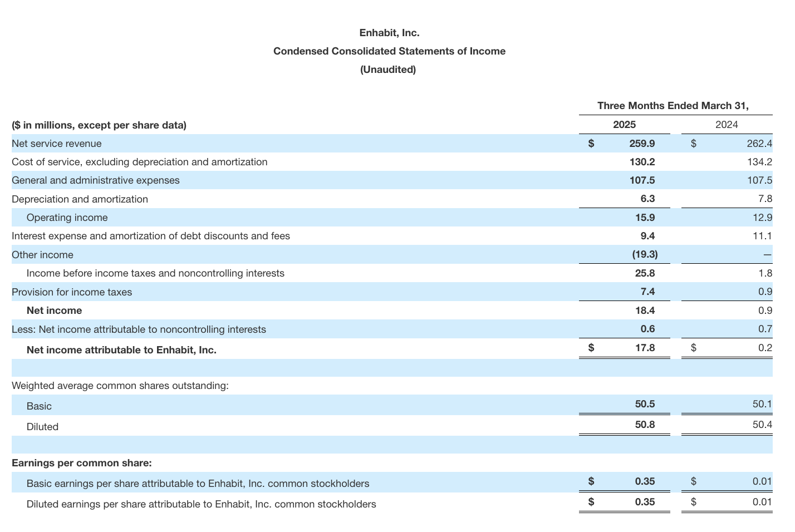
Task: Click the "(Unaudited)" subtitle text
Action: click(388, 70)
